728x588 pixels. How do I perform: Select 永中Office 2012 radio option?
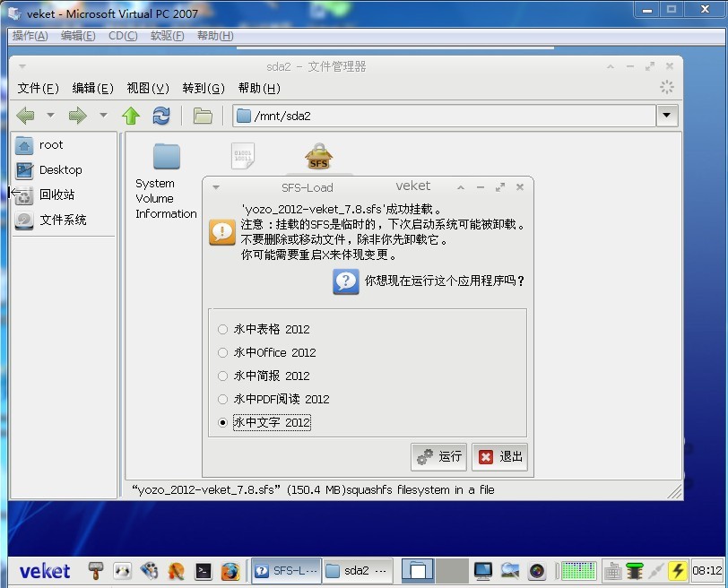pyautogui.click(x=267, y=352)
